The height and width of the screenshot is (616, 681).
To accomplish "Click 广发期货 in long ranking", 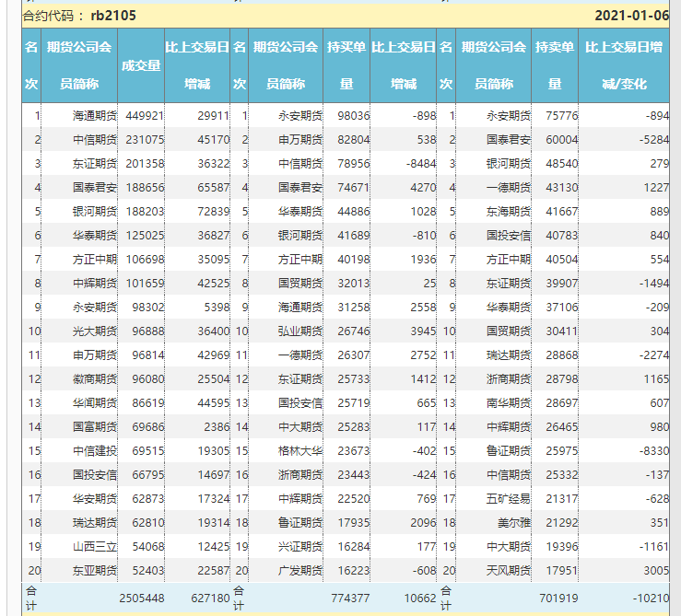I will pos(300,570).
